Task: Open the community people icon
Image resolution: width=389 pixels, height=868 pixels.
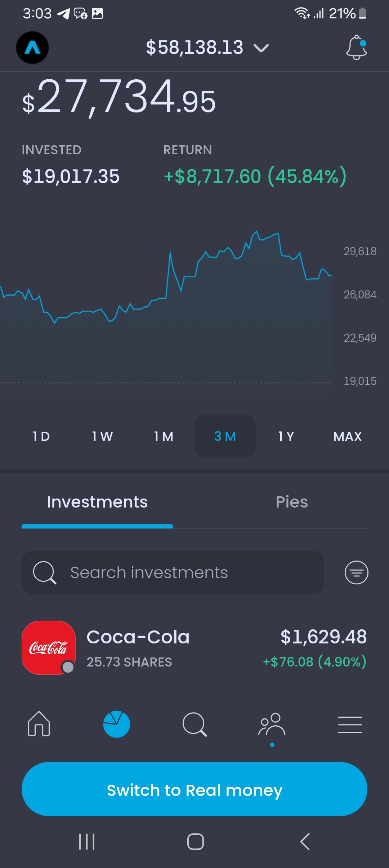Action: [272, 725]
